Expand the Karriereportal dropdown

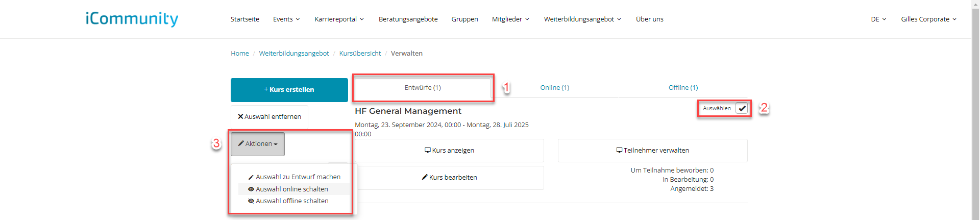339,19
